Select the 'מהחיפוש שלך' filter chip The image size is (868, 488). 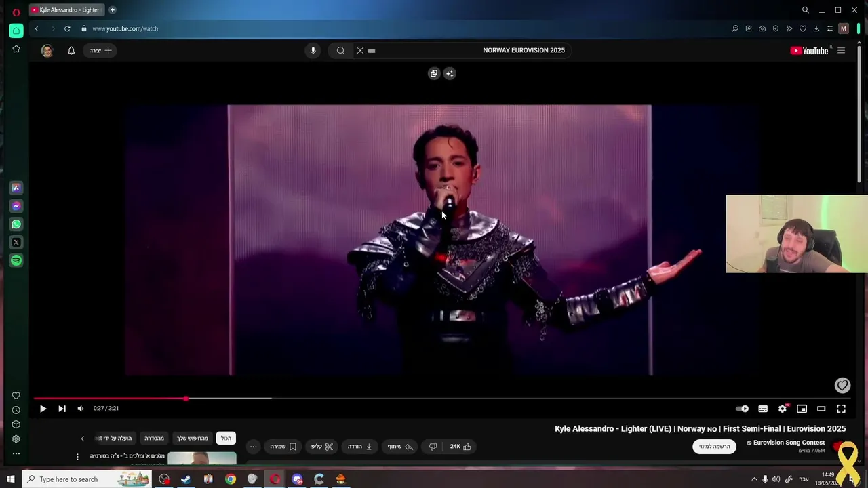point(193,439)
